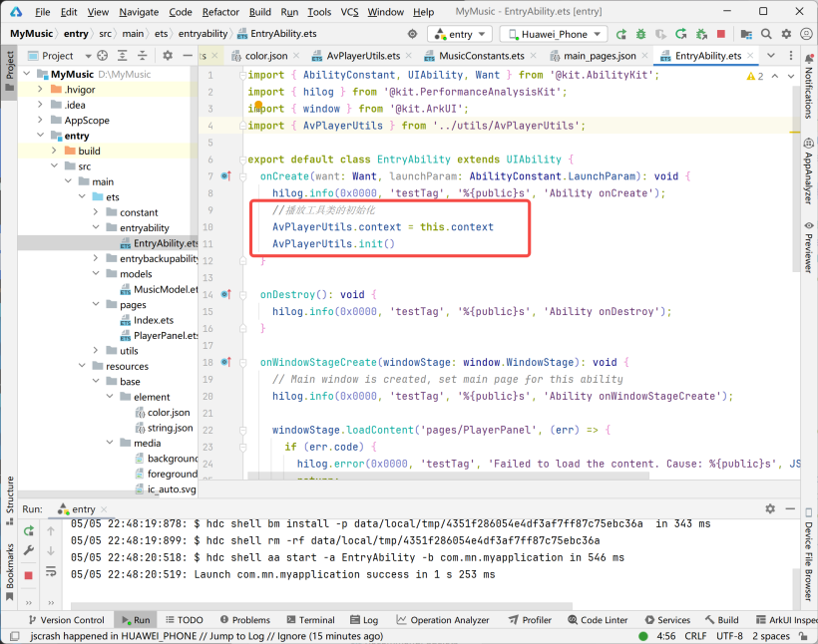Click the Run console horizontal scrollbar
Viewport: 818px width, 644px height.
pos(321,606)
